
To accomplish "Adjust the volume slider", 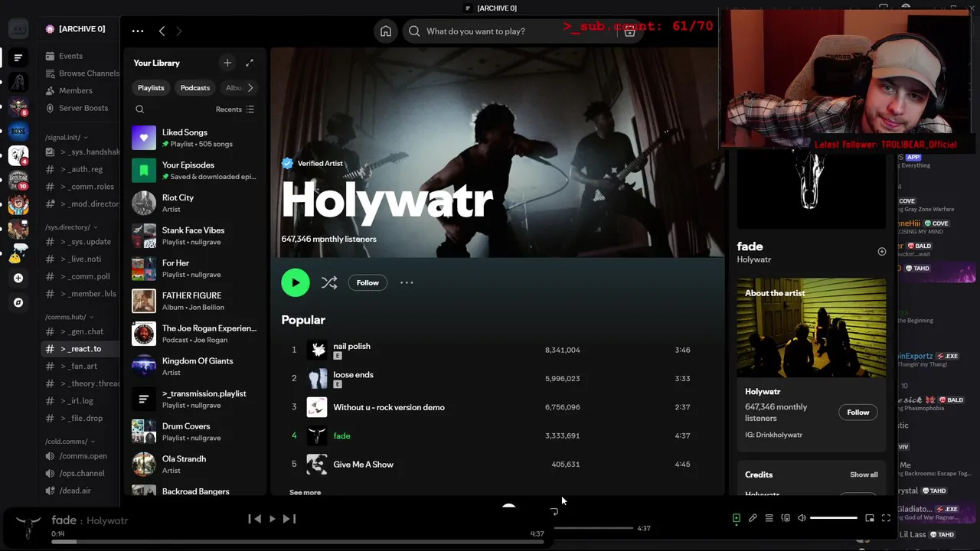I will click(x=834, y=518).
